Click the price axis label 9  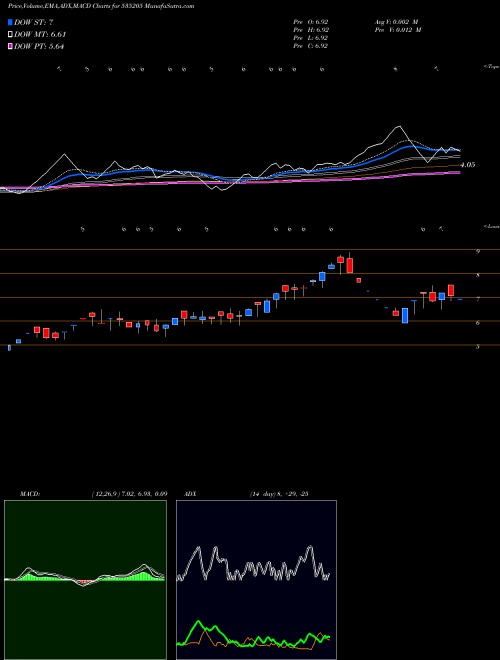click(x=478, y=252)
